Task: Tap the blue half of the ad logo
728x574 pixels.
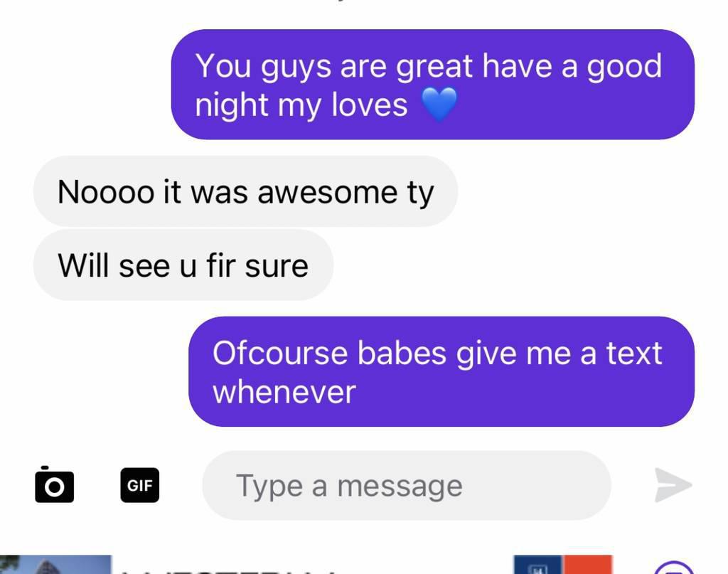Action: click(538, 565)
